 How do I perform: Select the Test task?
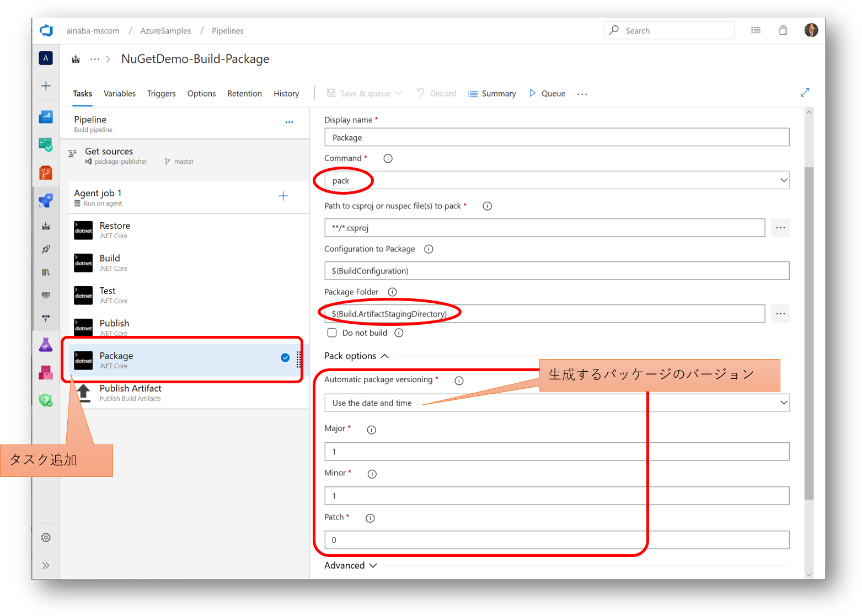coord(188,295)
